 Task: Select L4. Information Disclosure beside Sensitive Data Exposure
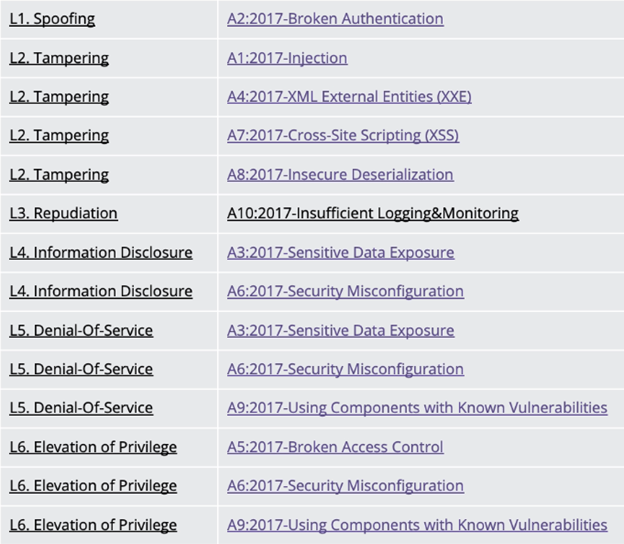tap(100, 253)
